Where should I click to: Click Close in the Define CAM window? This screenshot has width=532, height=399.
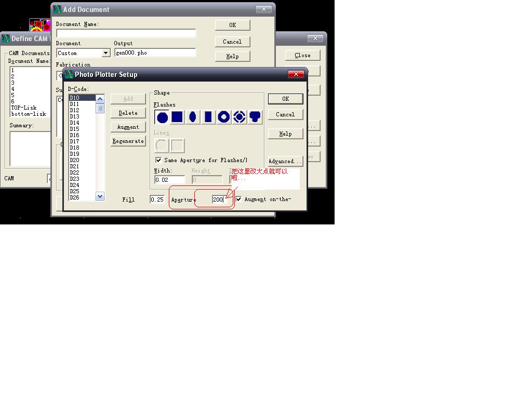303,55
